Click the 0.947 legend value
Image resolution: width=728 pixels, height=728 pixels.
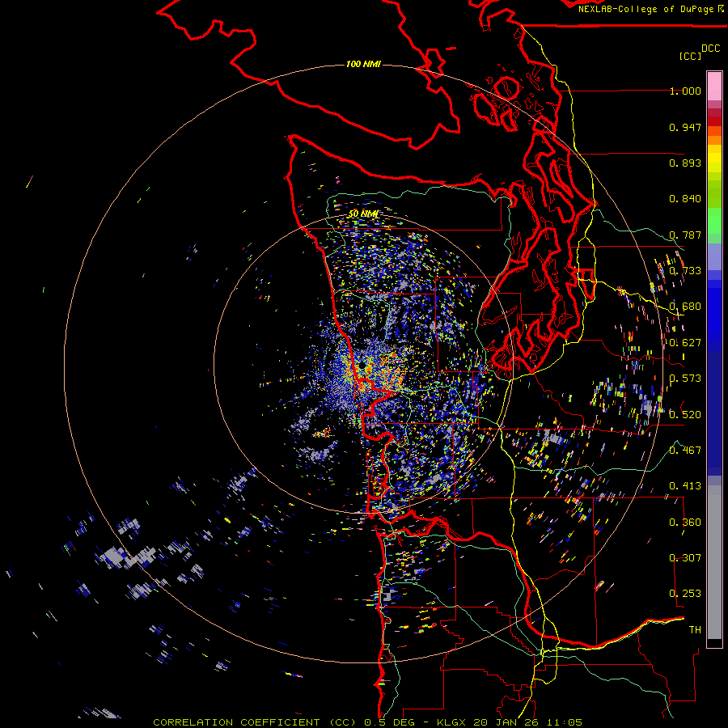click(685, 127)
